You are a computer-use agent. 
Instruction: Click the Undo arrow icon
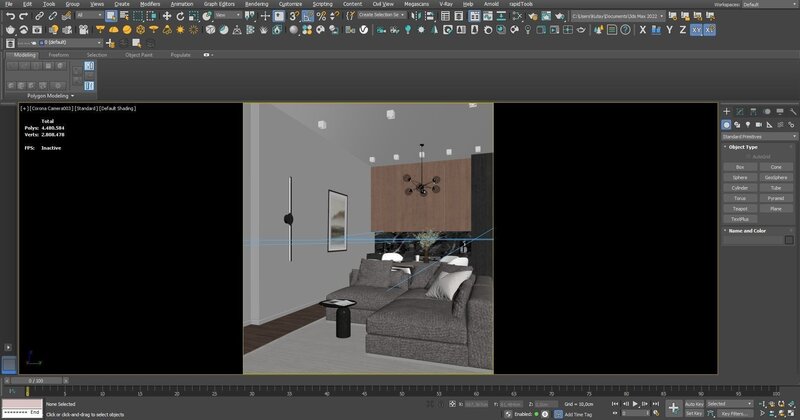coord(10,16)
